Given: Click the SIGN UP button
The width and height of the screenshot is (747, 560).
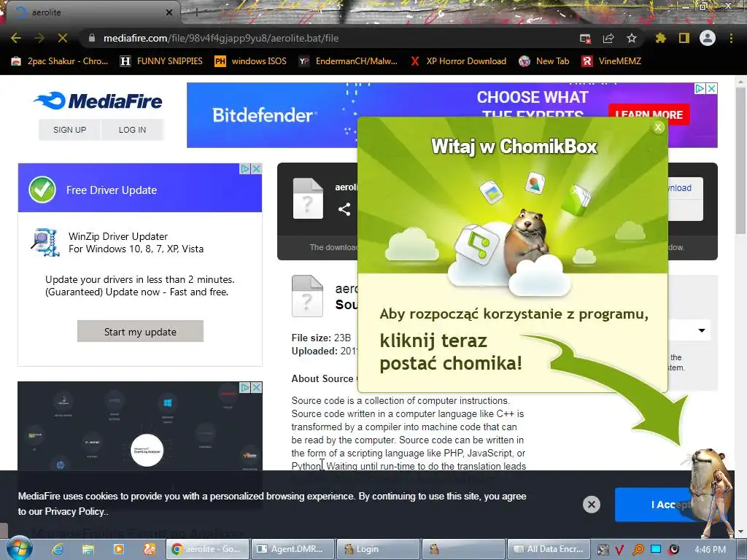Looking at the screenshot, I should pos(69,130).
